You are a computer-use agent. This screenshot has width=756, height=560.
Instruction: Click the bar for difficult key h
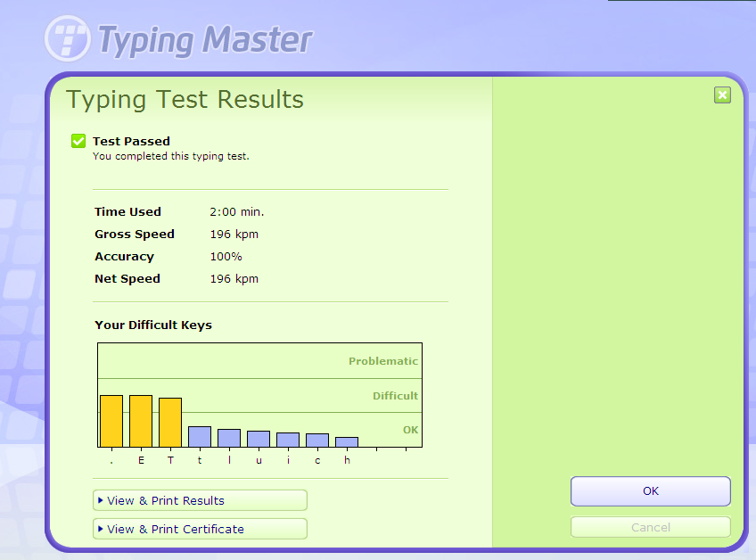point(347,441)
